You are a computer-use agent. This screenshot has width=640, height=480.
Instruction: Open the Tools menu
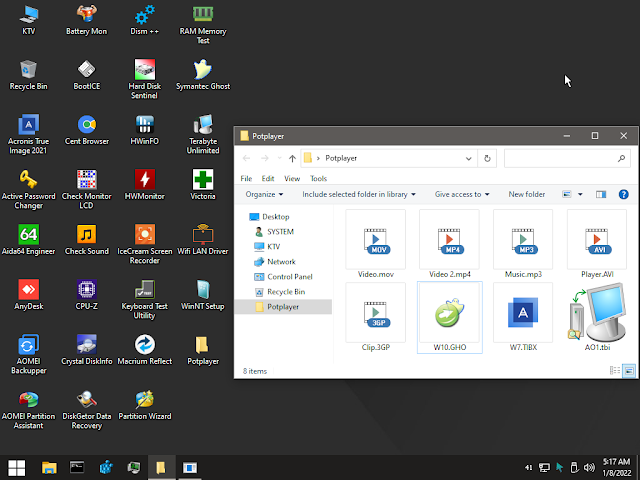tap(318, 178)
